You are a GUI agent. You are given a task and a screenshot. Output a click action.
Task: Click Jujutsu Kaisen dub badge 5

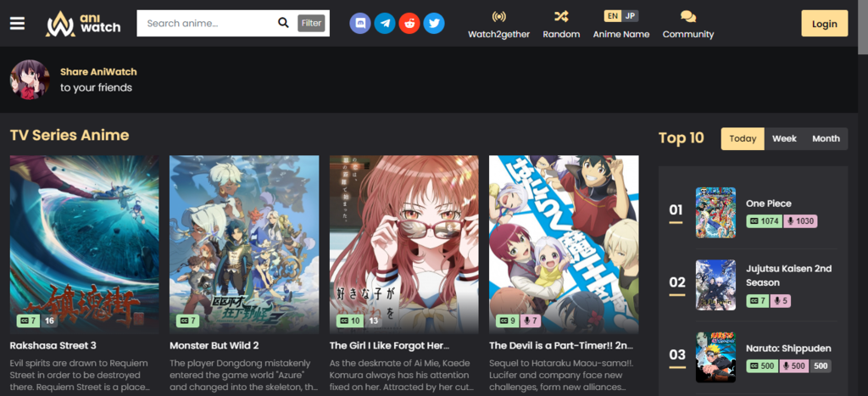(781, 301)
